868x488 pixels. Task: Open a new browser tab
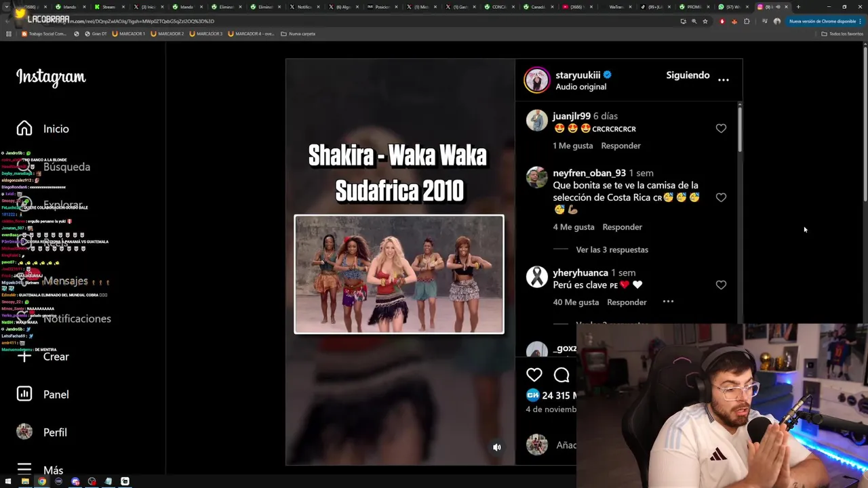point(798,7)
